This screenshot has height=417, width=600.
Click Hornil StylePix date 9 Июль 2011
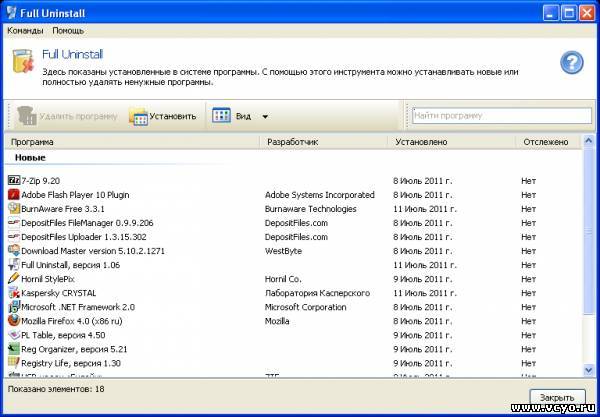click(x=422, y=279)
